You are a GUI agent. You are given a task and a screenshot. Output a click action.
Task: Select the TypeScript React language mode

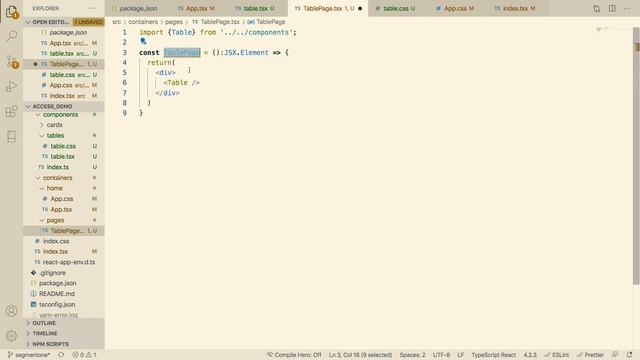point(493,355)
